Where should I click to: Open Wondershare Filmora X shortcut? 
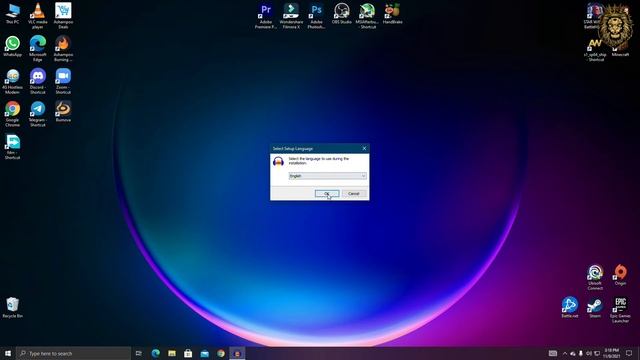pyautogui.click(x=291, y=16)
